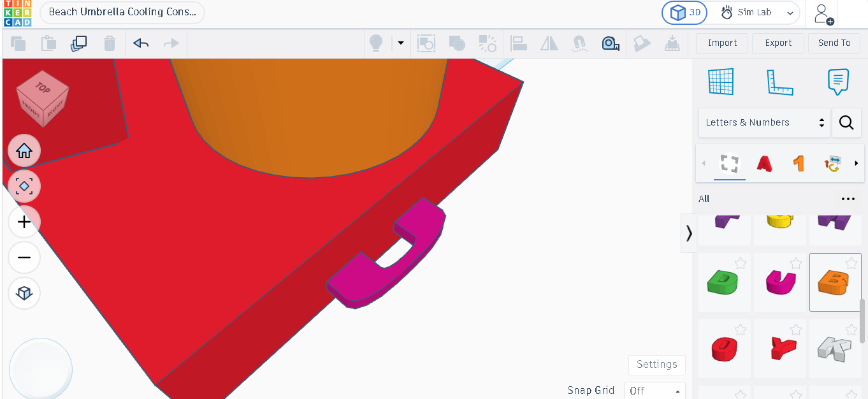
Task: Favorite the green D shape star
Action: pyautogui.click(x=741, y=263)
